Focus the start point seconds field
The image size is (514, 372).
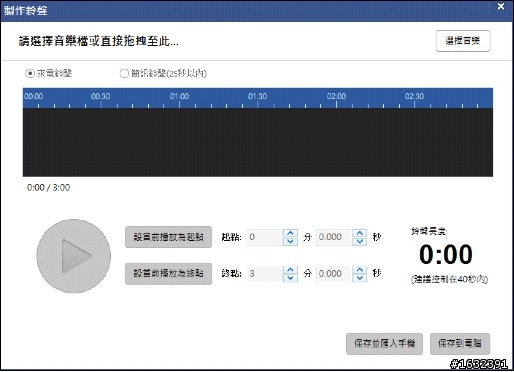point(334,237)
